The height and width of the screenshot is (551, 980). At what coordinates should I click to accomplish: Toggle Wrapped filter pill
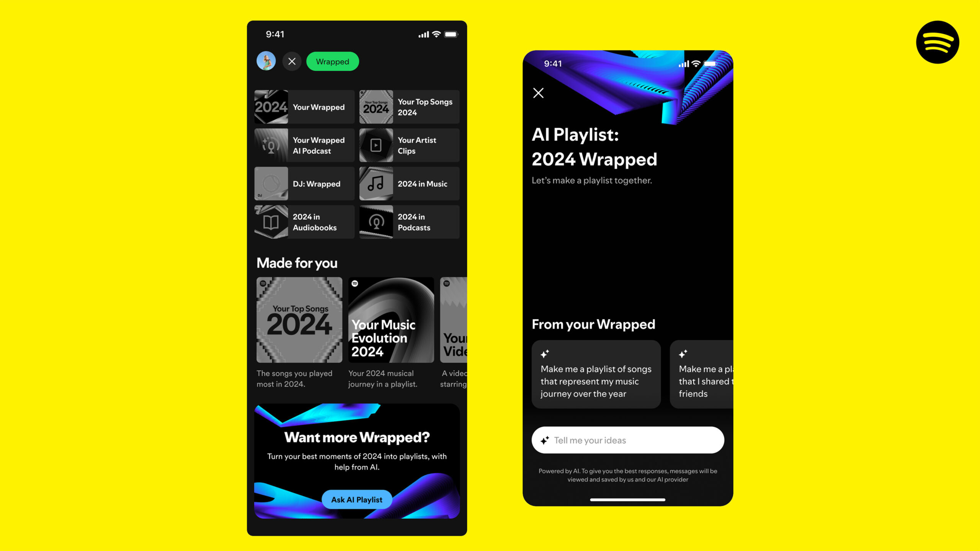(x=333, y=61)
